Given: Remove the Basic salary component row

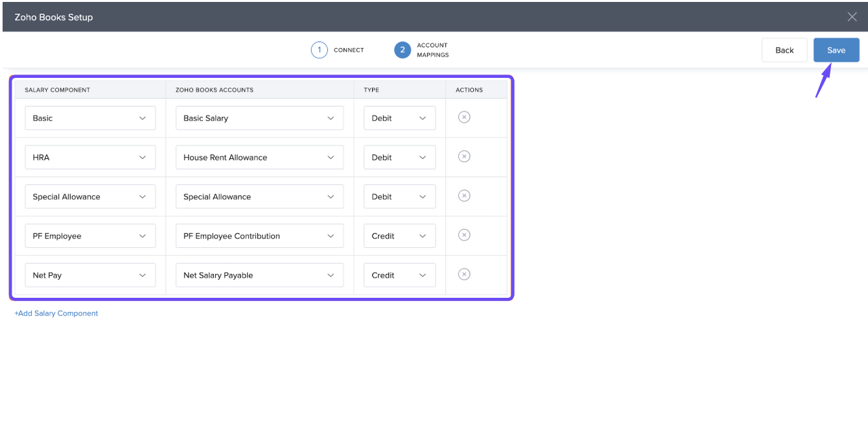Looking at the screenshot, I should (464, 117).
